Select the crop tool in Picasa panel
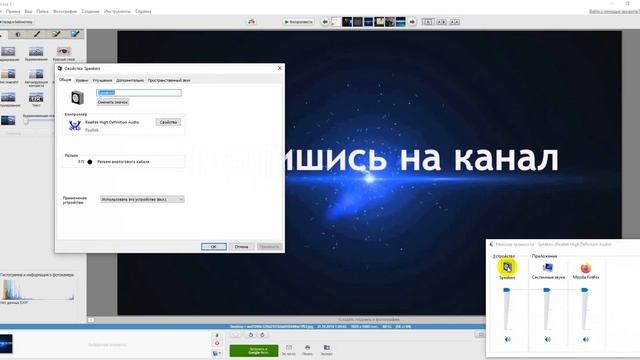This screenshot has height=360, width=640. (8, 51)
